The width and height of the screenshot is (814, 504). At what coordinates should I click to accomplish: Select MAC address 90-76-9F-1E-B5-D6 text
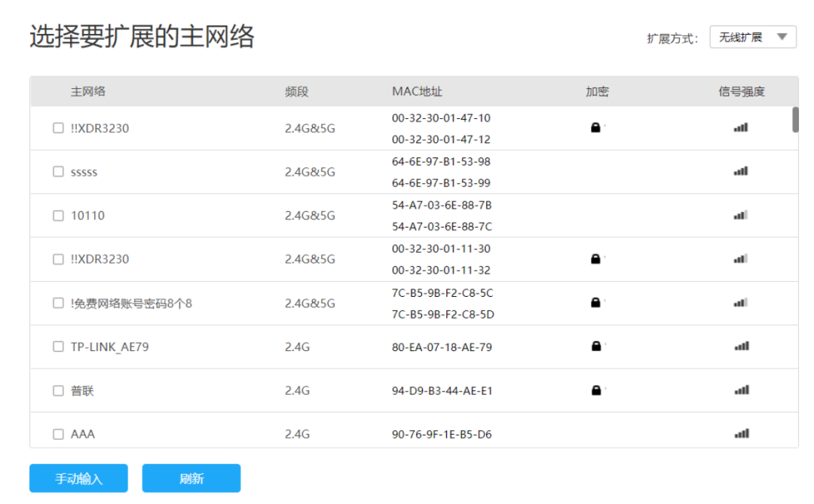click(441, 435)
